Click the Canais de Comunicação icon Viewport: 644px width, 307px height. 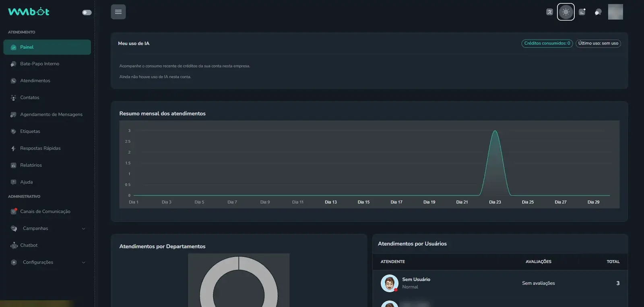pos(13,211)
